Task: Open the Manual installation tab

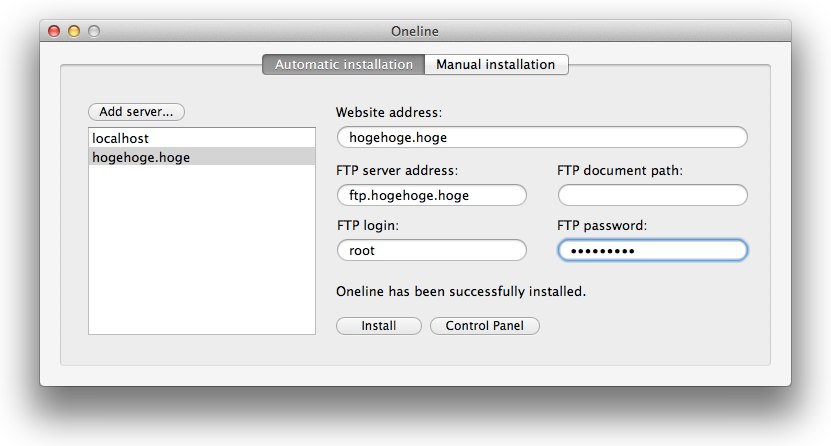Action: click(x=496, y=65)
